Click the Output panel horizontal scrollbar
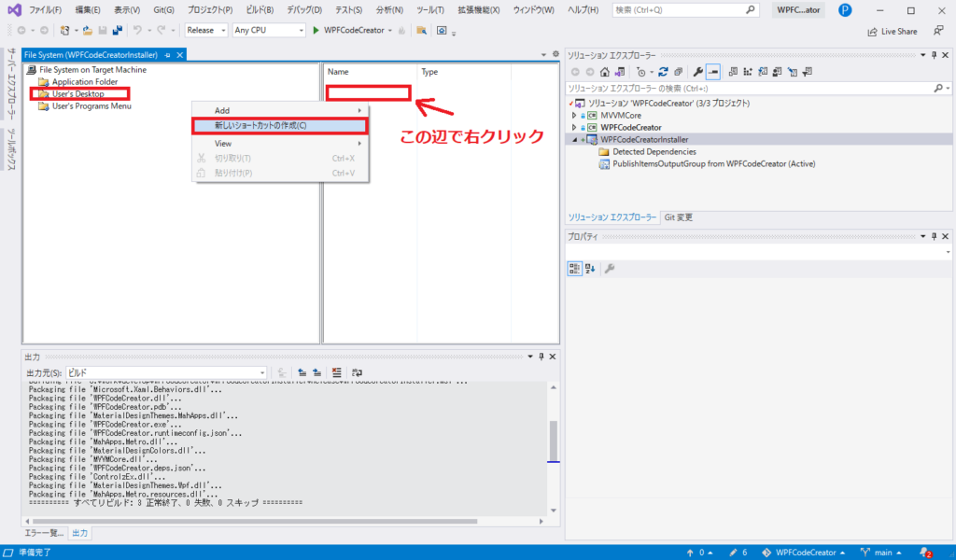Image resolution: width=956 pixels, height=560 pixels. [x=255, y=522]
